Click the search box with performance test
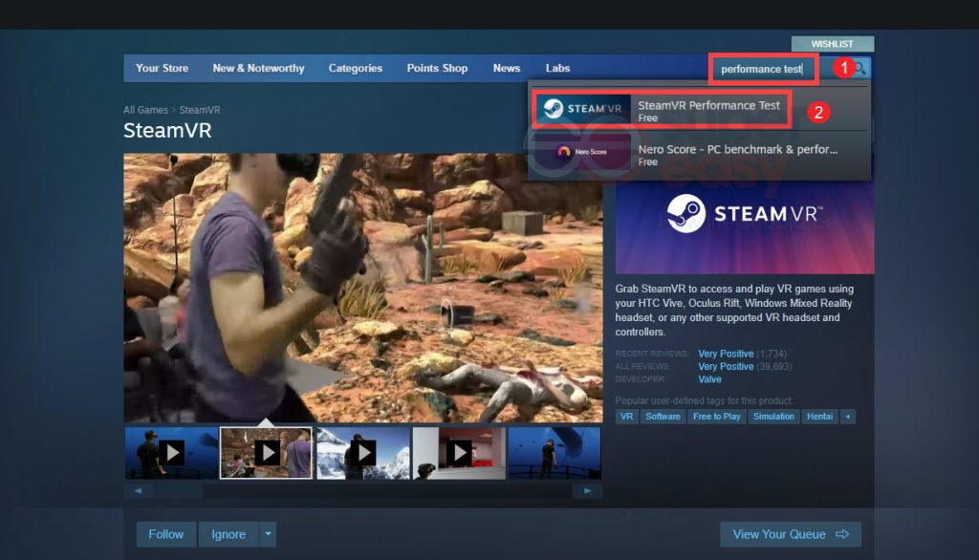Image resolution: width=979 pixels, height=560 pixels. [x=763, y=69]
